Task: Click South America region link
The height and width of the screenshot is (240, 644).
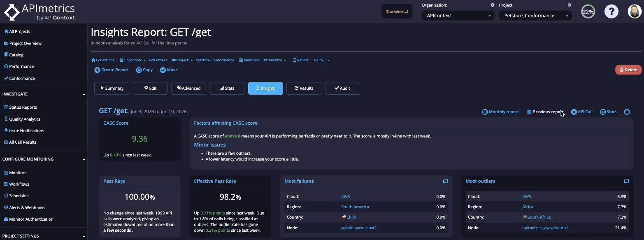Action: 355,207
